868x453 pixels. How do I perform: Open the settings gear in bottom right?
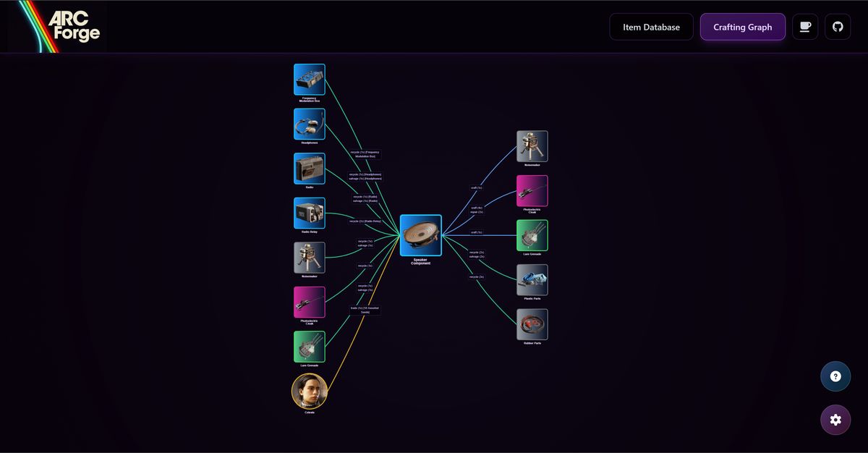pyautogui.click(x=835, y=420)
